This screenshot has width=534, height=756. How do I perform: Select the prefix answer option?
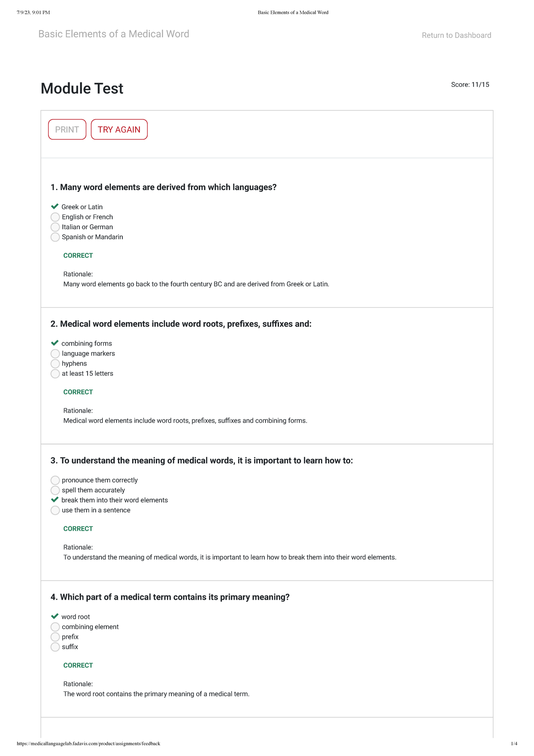[x=55, y=637]
